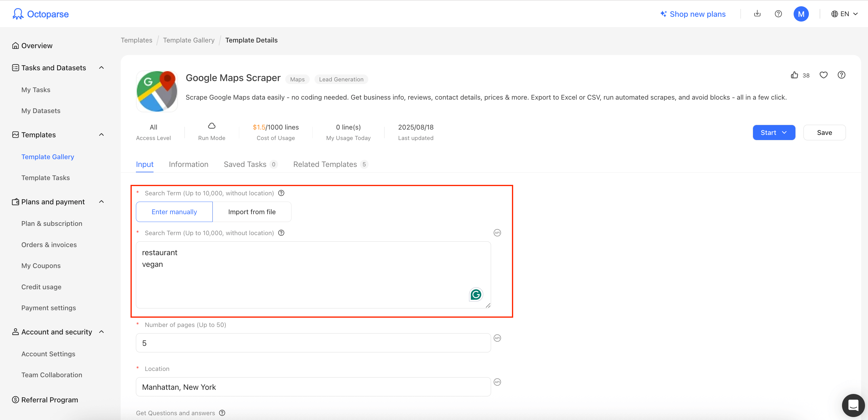The image size is (868, 420).
Task: Click the Octoparse logo
Action: (x=40, y=14)
